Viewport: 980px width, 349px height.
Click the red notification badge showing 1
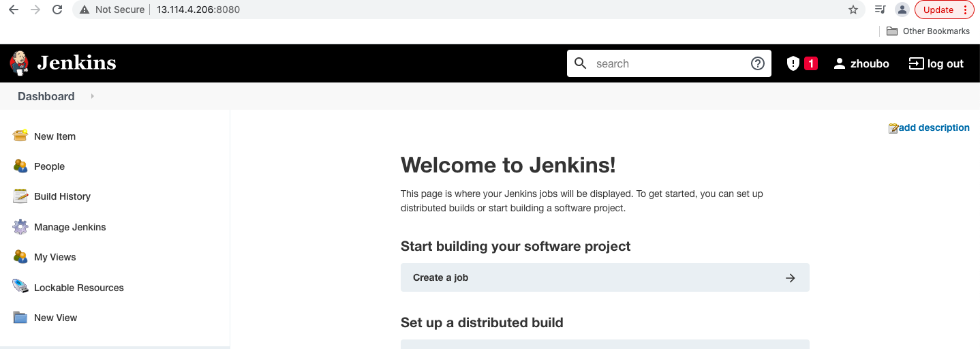(x=810, y=63)
